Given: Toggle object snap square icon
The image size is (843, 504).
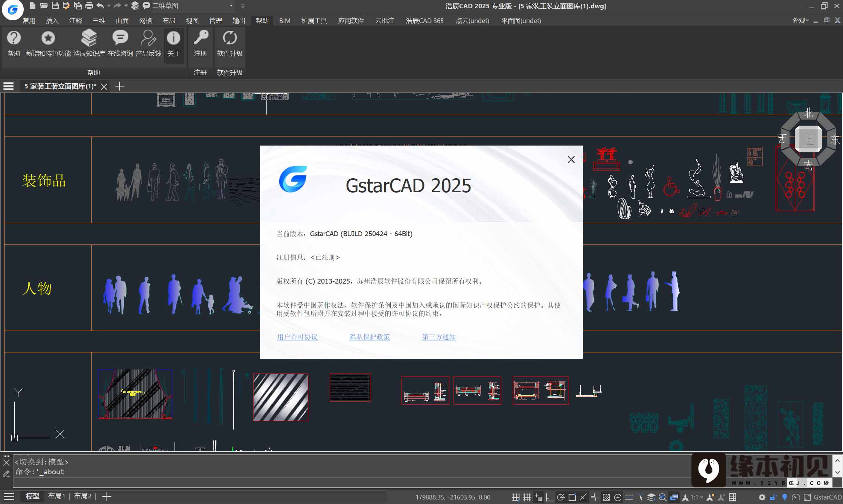Looking at the screenshot, I should 572,497.
